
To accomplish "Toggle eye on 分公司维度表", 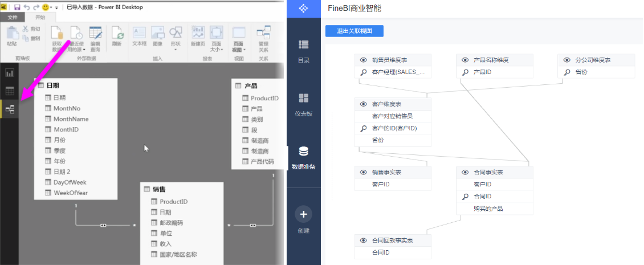I will [567, 60].
